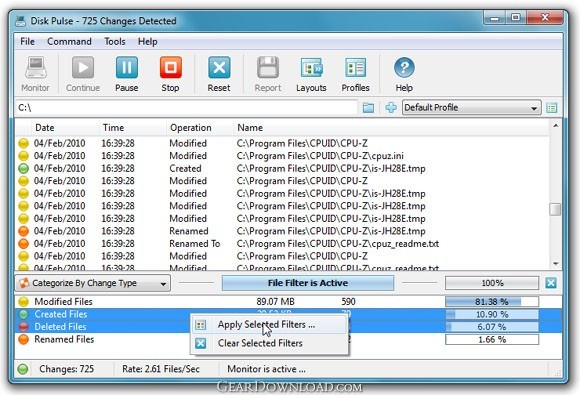Image resolution: width=580 pixels, height=395 pixels.
Task: Close the Disk Pulse window
Action: (x=545, y=18)
